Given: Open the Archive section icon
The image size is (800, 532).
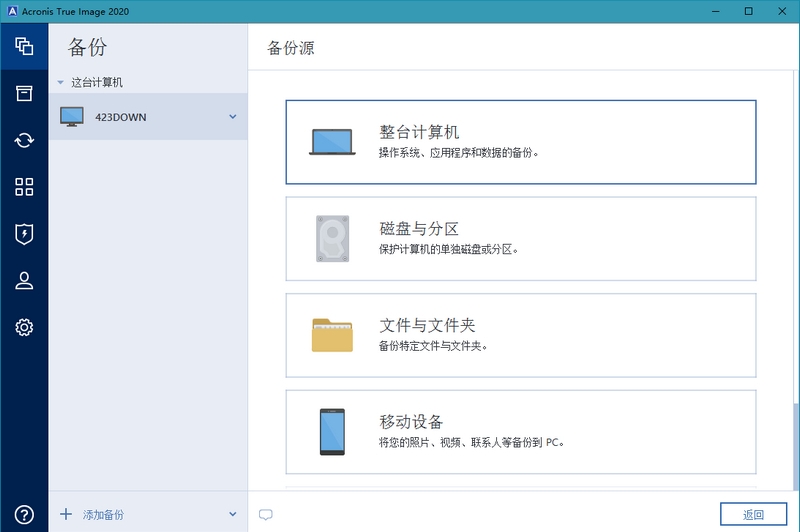Looking at the screenshot, I should click(x=24, y=93).
